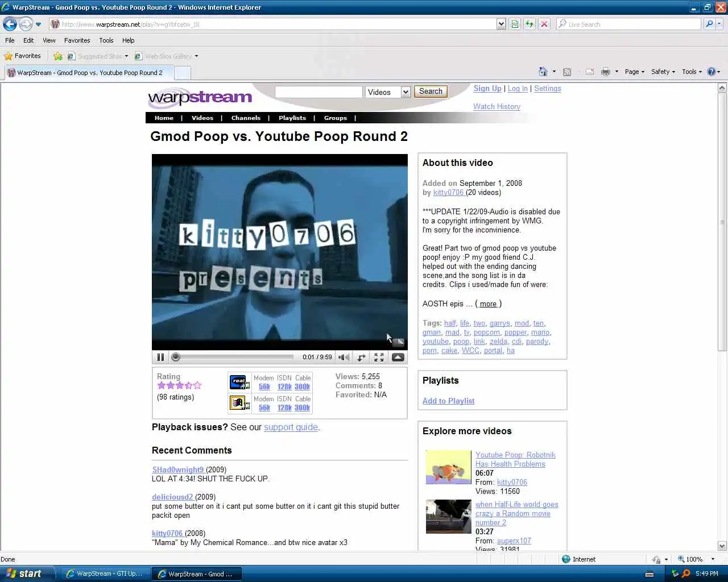Open the Groups tab in site navigation
The width and height of the screenshot is (728, 582).
pos(336,118)
